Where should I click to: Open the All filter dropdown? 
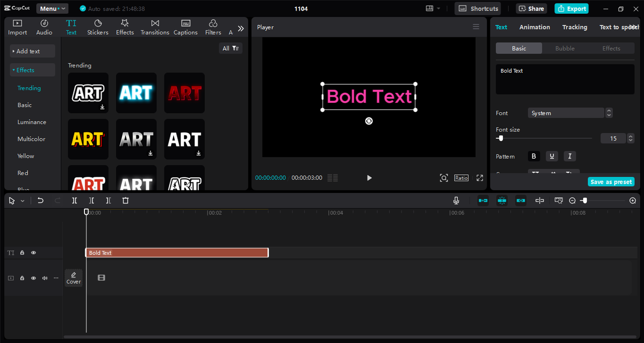pyautogui.click(x=231, y=48)
